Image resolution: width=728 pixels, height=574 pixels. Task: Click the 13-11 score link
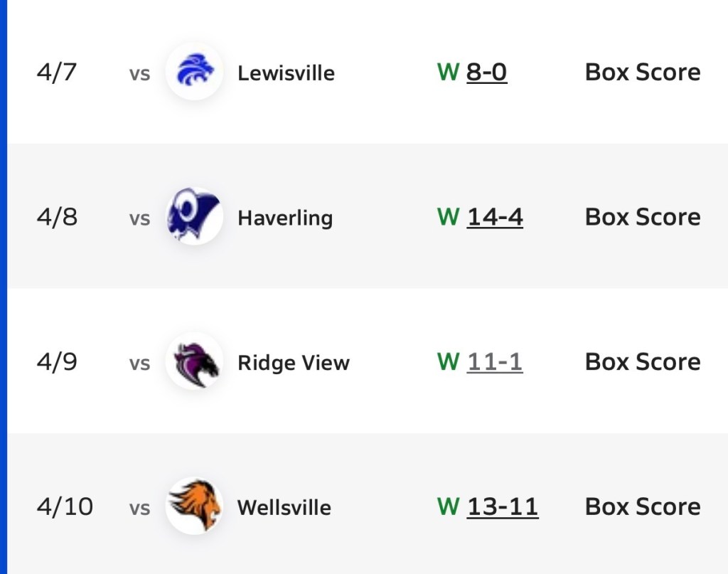pos(502,506)
